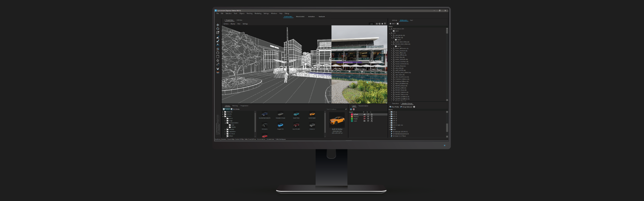Expand the Fixtures folder in library tree
This screenshot has height=201, width=644.
(x=223, y=114)
